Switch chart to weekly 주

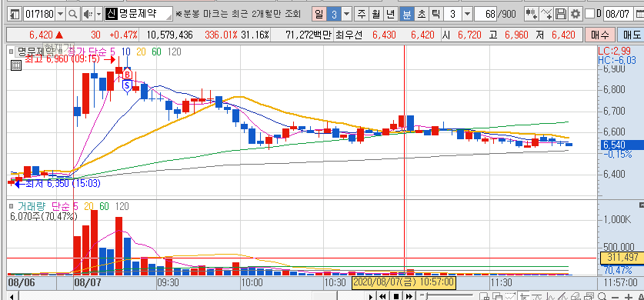(361, 15)
